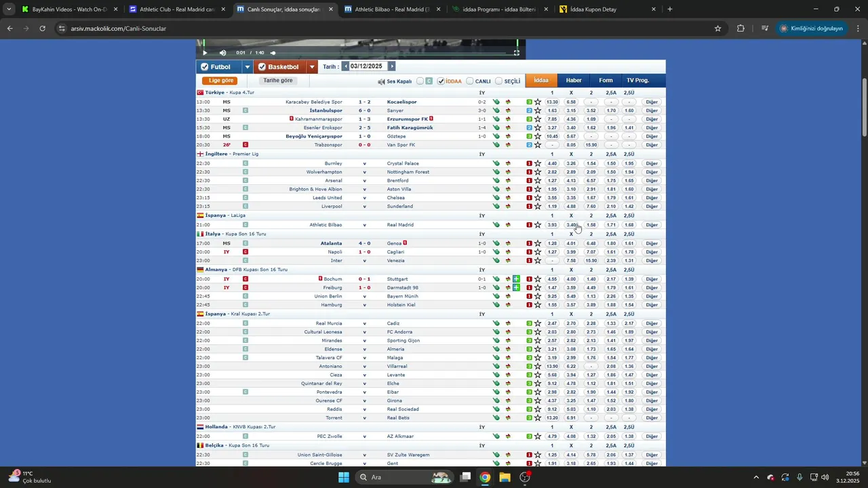Reload the page

(43, 28)
